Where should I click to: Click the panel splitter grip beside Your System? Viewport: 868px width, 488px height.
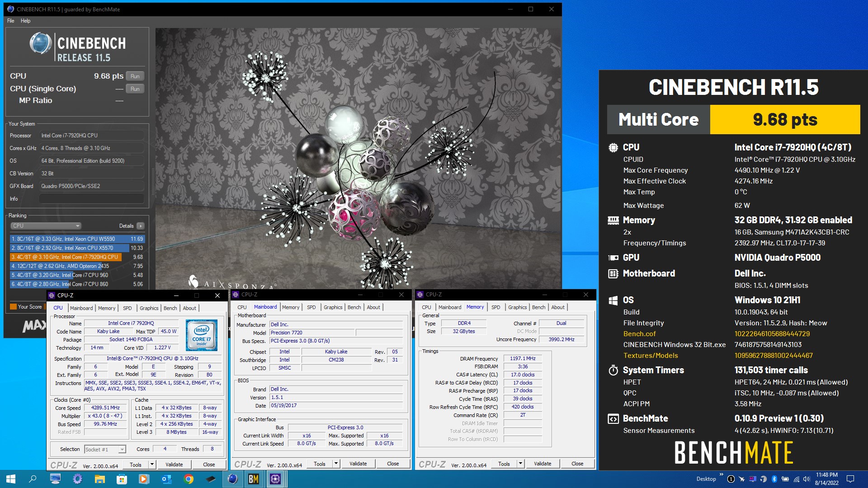coord(153,181)
